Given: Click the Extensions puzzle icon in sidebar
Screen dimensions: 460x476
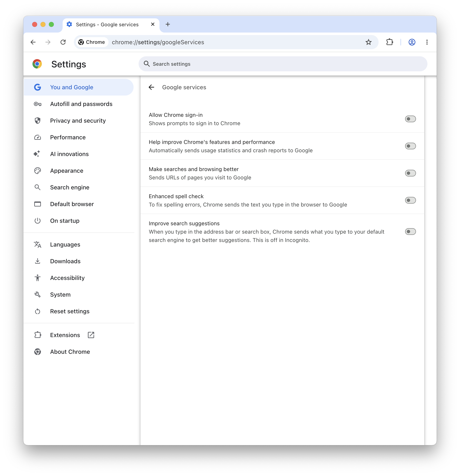Looking at the screenshot, I should point(37,335).
